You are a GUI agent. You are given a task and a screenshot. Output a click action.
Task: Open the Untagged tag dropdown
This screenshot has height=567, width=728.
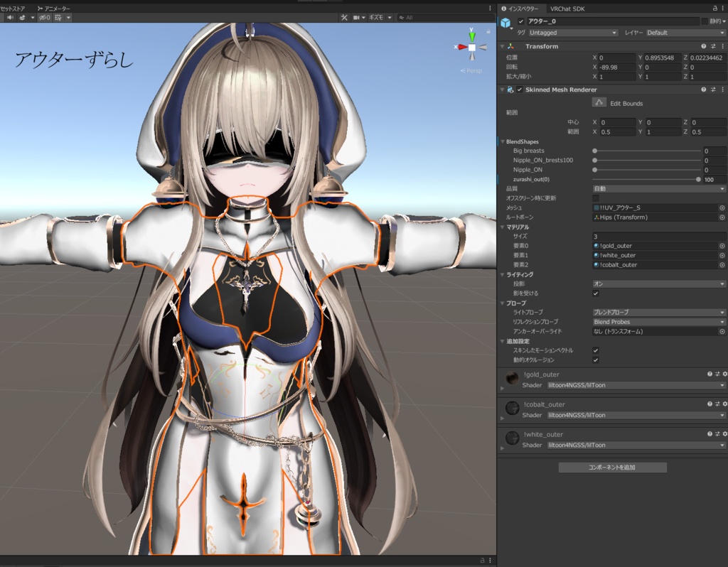[573, 33]
